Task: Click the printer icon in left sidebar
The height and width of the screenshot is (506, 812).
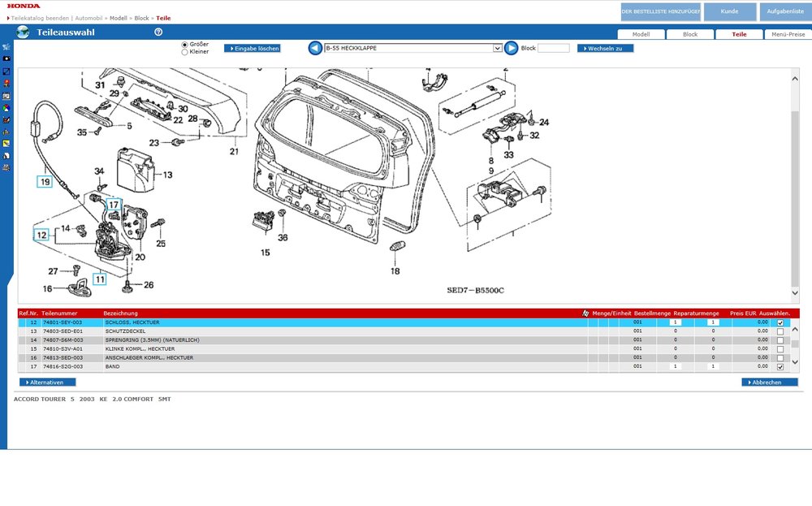Action: click(6, 167)
